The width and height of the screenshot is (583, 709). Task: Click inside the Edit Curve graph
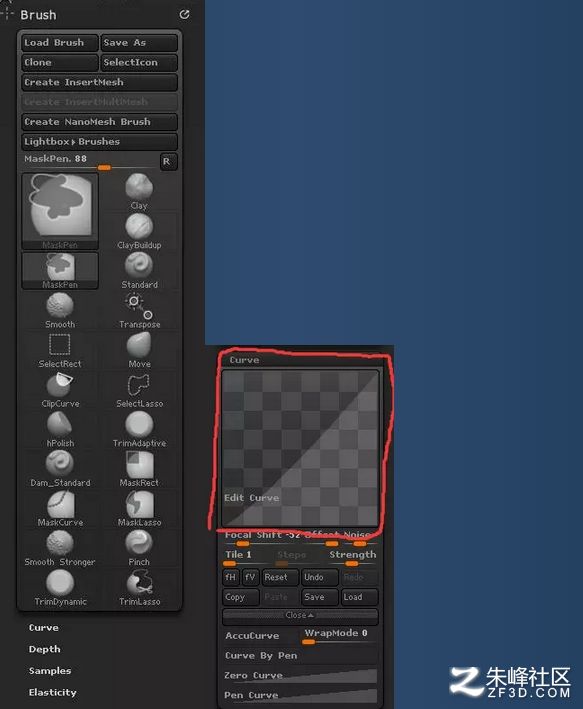tap(300, 448)
